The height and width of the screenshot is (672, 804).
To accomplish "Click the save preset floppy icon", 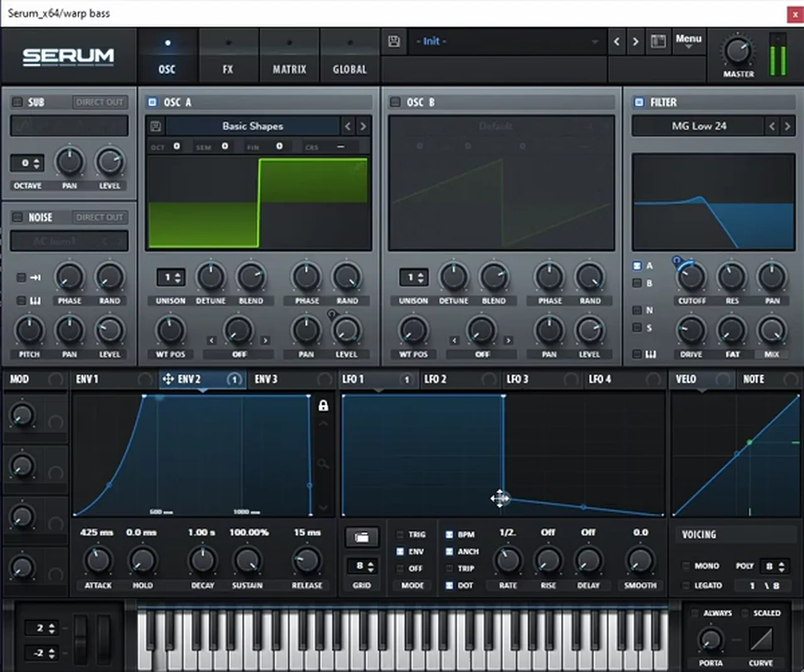I will pos(394,41).
